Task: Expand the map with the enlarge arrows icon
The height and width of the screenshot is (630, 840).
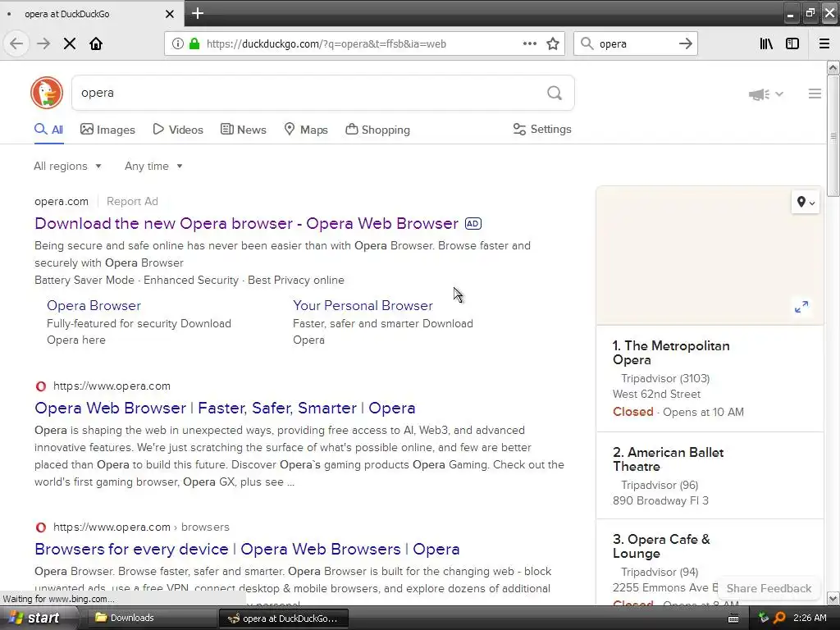Action: 801,307
